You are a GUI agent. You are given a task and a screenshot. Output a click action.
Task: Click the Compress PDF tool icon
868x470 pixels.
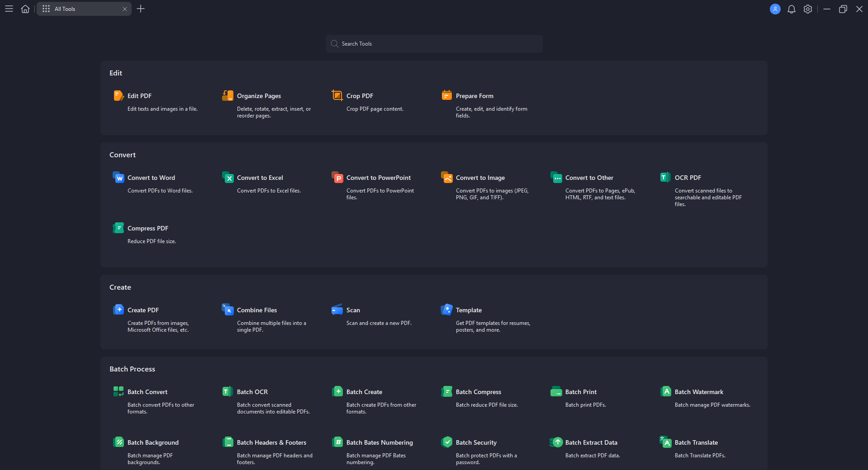point(119,228)
